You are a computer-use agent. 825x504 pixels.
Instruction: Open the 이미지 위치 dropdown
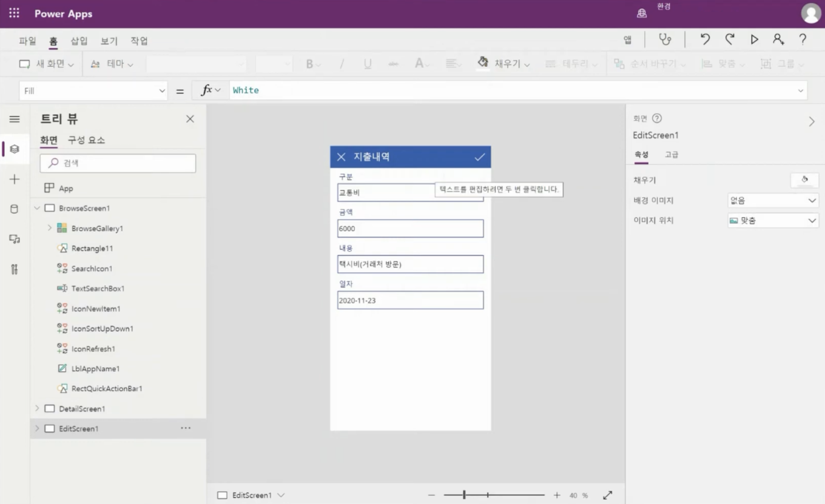pos(773,221)
